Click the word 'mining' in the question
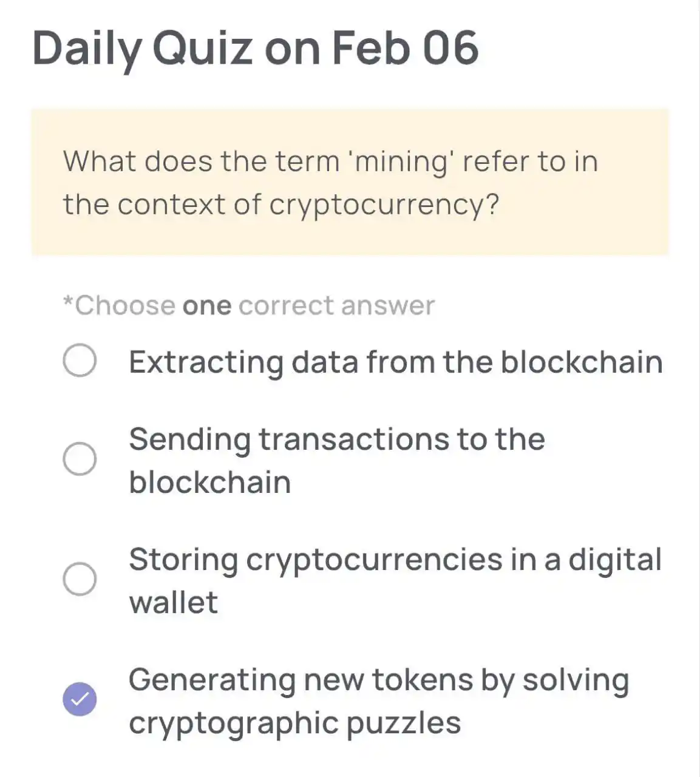The width and height of the screenshot is (700, 777). 403,163
